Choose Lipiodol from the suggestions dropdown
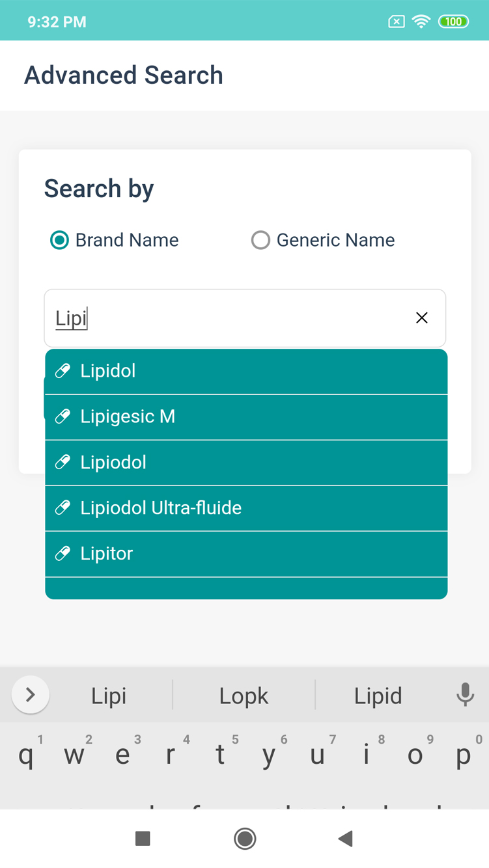This screenshot has height=868, width=489. coord(246,463)
